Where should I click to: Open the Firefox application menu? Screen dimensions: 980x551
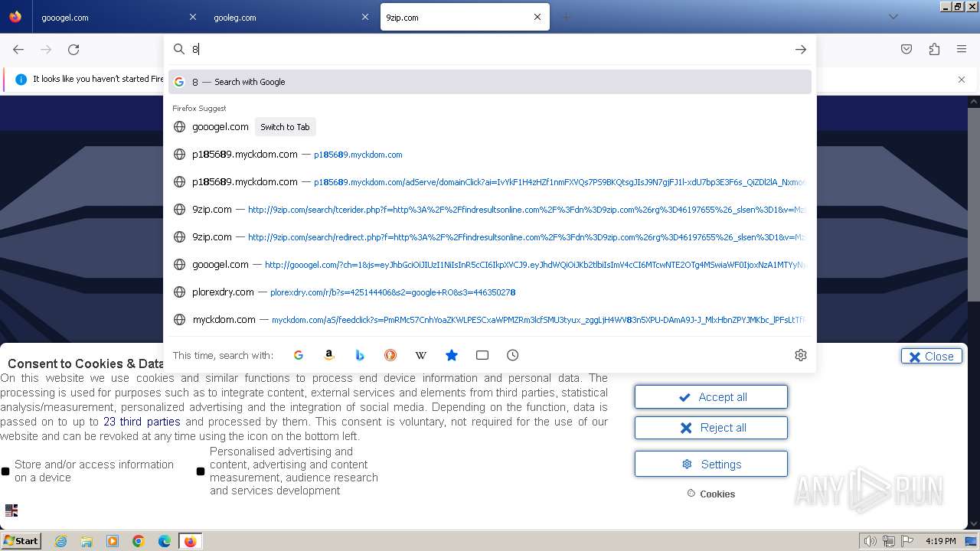(x=962, y=49)
